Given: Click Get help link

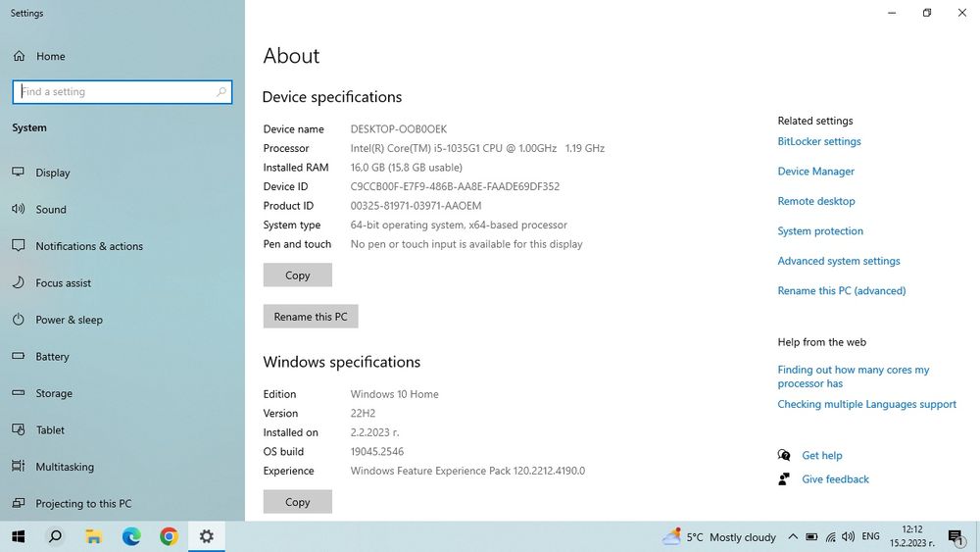Looking at the screenshot, I should coord(822,455).
